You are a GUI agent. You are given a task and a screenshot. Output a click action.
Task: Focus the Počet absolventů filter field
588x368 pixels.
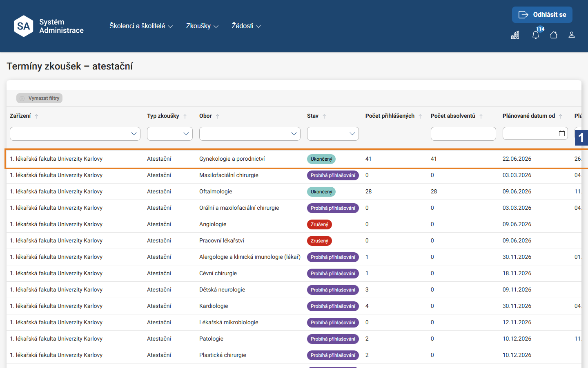coord(463,134)
